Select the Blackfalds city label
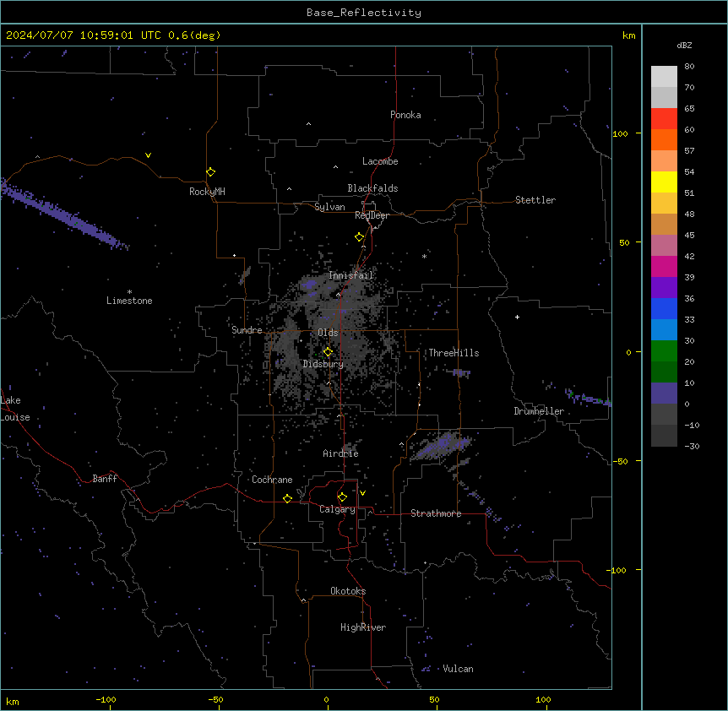 coord(372,188)
